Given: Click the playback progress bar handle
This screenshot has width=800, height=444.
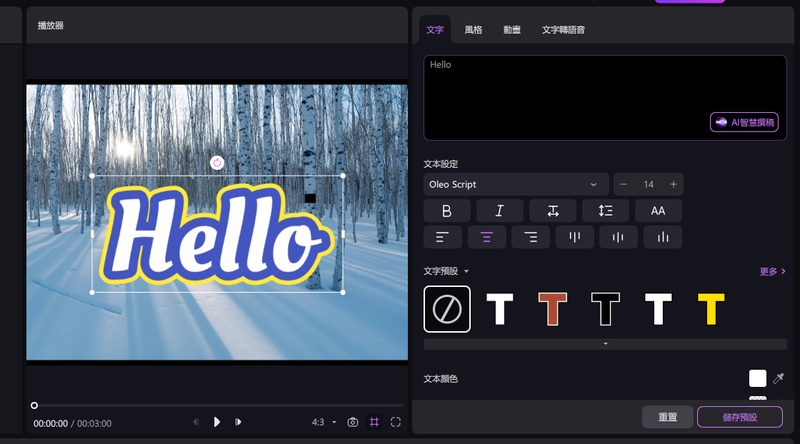Looking at the screenshot, I should pyautogui.click(x=34, y=405).
